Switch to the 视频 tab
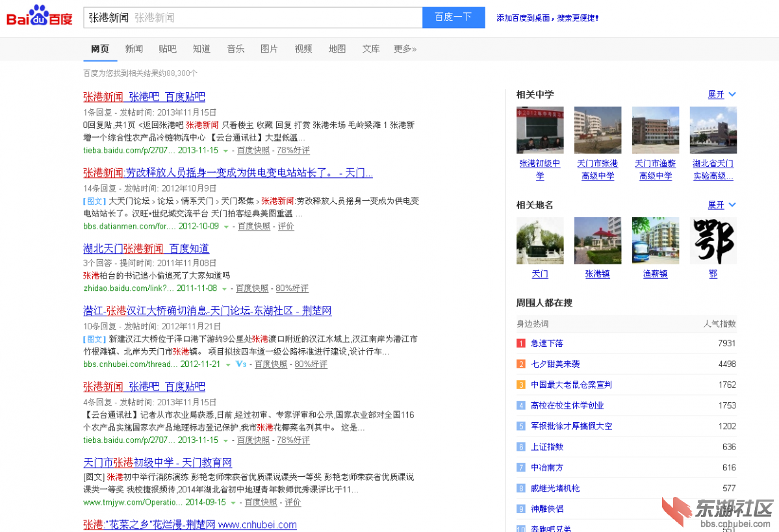 (x=303, y=49)
